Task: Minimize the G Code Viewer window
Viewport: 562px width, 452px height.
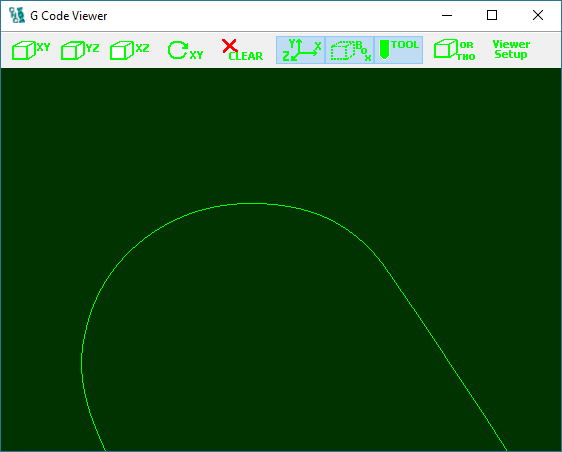Action: pos(447,15)
